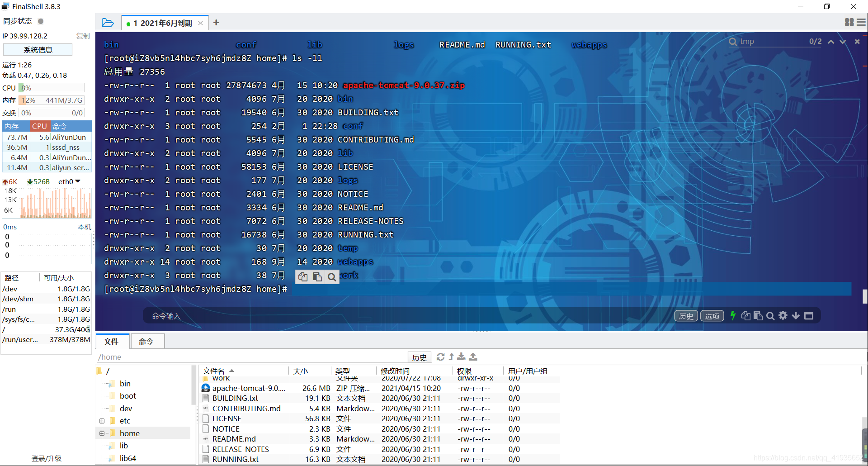Focus the 命令输入 command input field
This screenshot has width=868, height=466.
[x=407, y=316]
